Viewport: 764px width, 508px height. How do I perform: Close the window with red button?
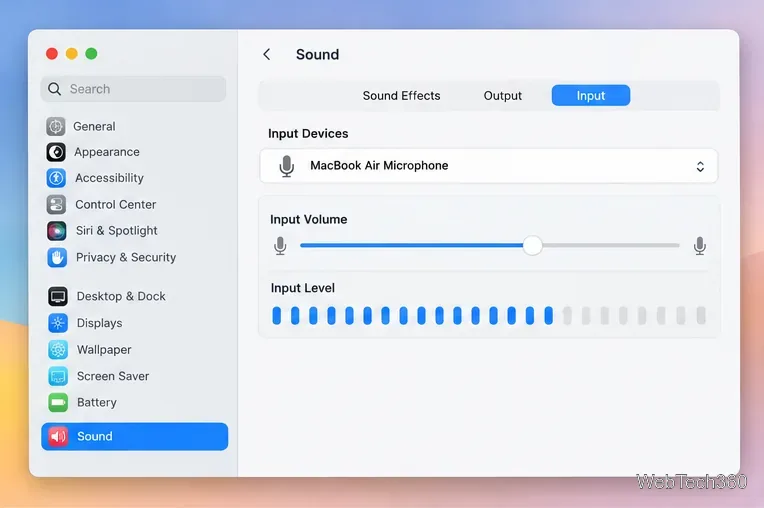52,54
